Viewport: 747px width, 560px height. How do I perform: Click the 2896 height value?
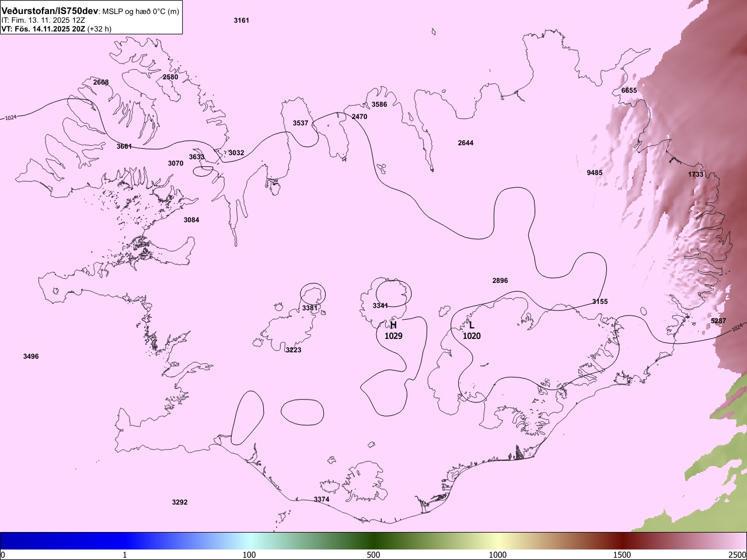(x=500, y=281)
